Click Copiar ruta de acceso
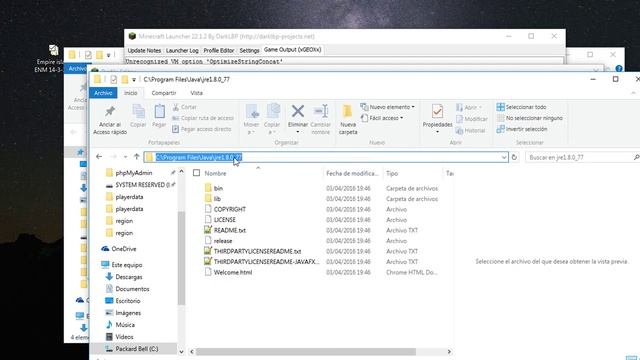 pos(203,118)
